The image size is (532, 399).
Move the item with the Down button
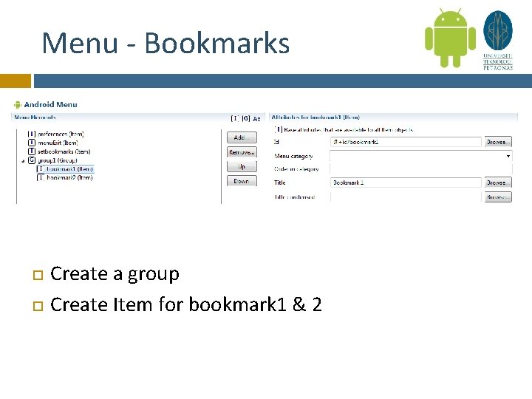coord(242,181)
